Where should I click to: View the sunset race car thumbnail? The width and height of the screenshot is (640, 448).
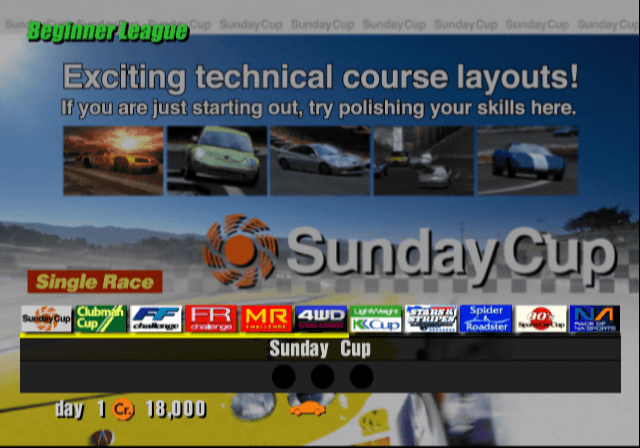coord(113,160)
